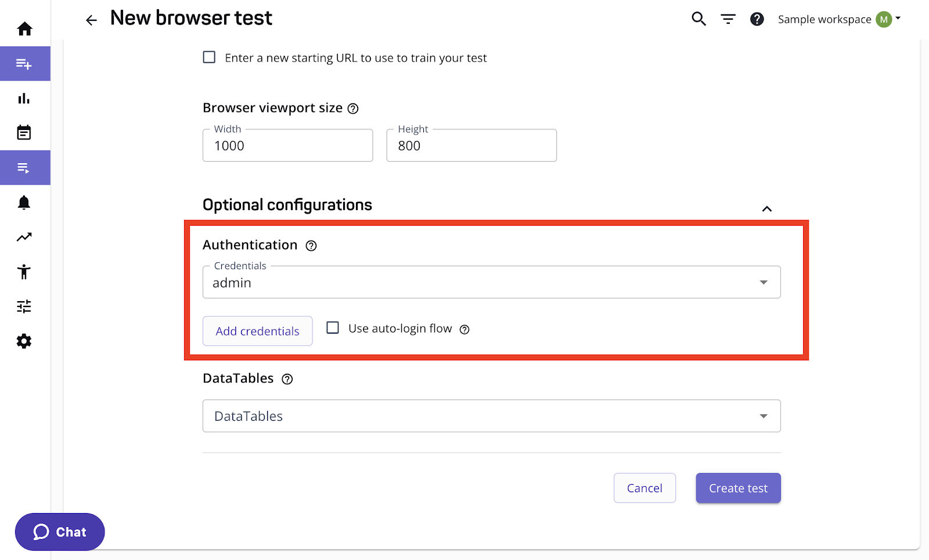The image size is (929, 560).
Task: Open the tuning sliders sidebar icon
Action: point(24,306)
